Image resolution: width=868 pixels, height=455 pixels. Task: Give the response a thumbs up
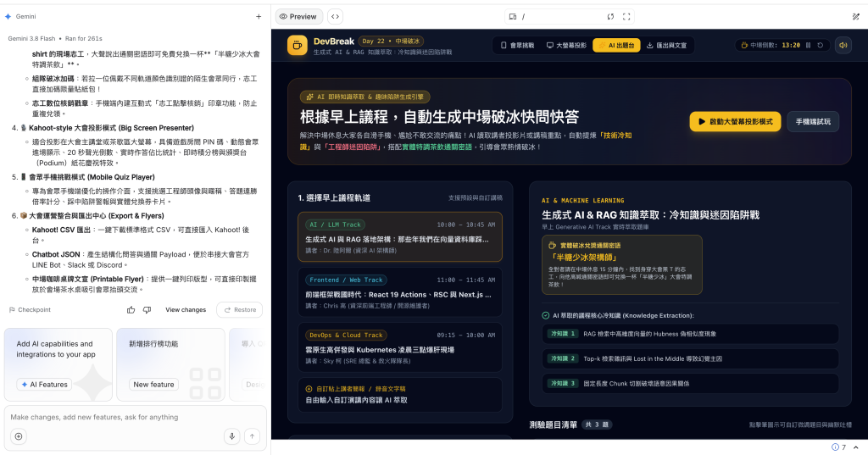click(x=131, y=310)
